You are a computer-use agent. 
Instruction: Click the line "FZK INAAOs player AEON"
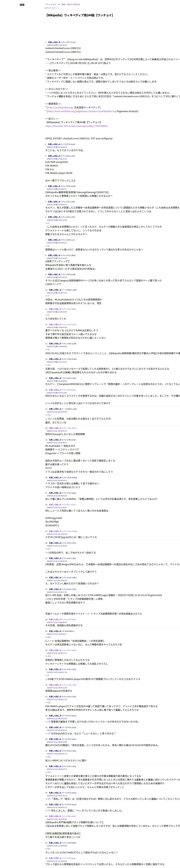(59, 173)
